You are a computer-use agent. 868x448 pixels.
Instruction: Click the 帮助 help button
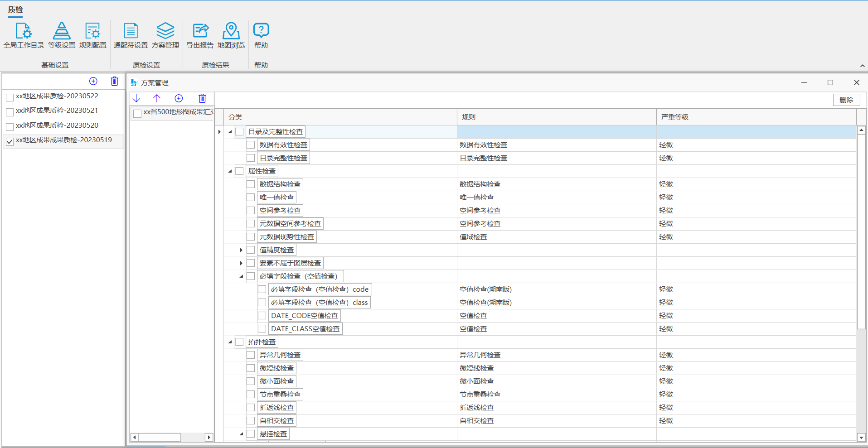click(261, 35)
